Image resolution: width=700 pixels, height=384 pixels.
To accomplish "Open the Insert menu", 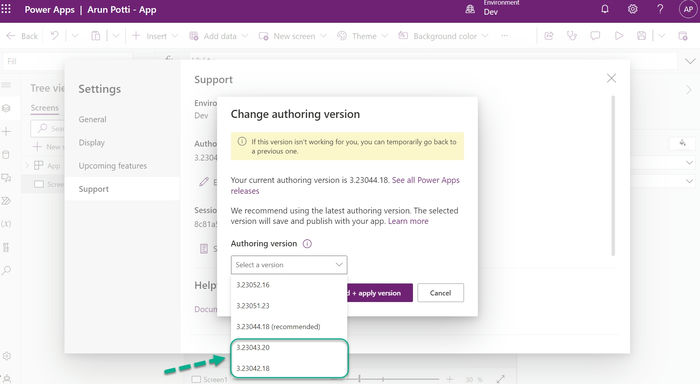I will pos(154,36).
